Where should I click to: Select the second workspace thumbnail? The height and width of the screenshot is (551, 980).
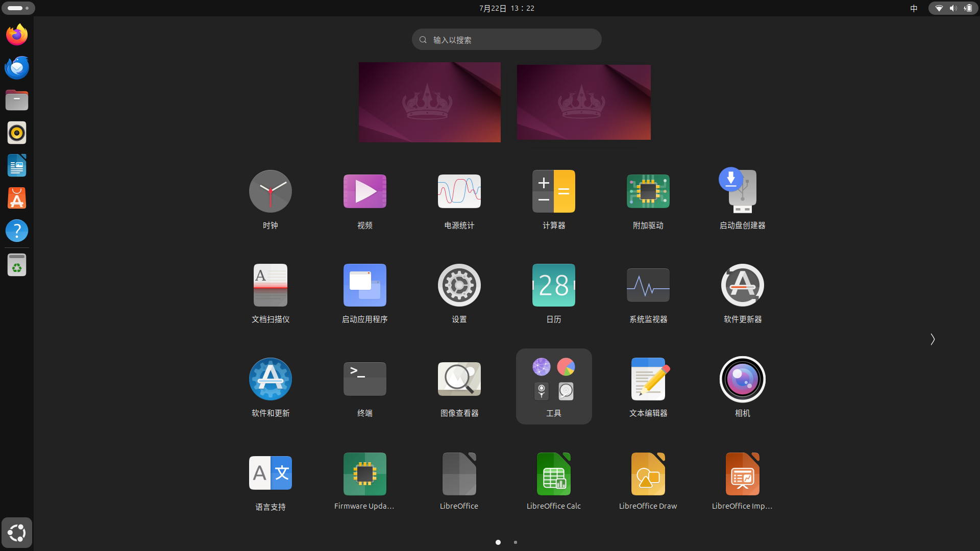click(x=583, y=102)
